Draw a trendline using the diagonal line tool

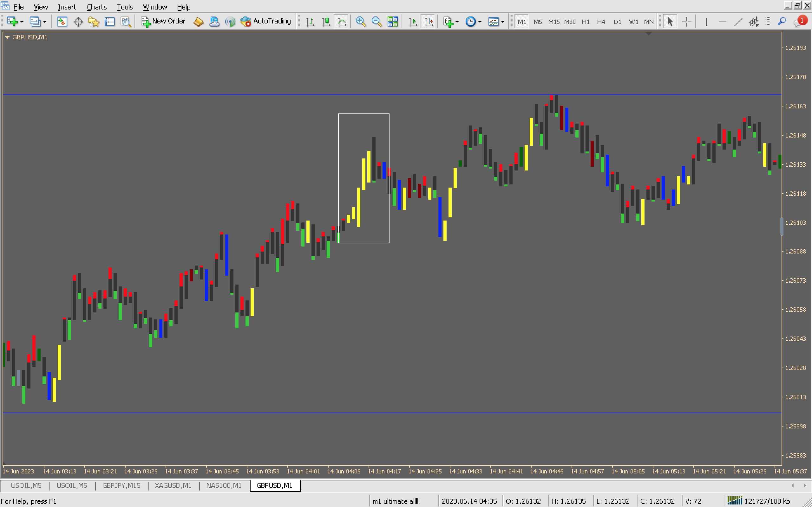point(738,22)
